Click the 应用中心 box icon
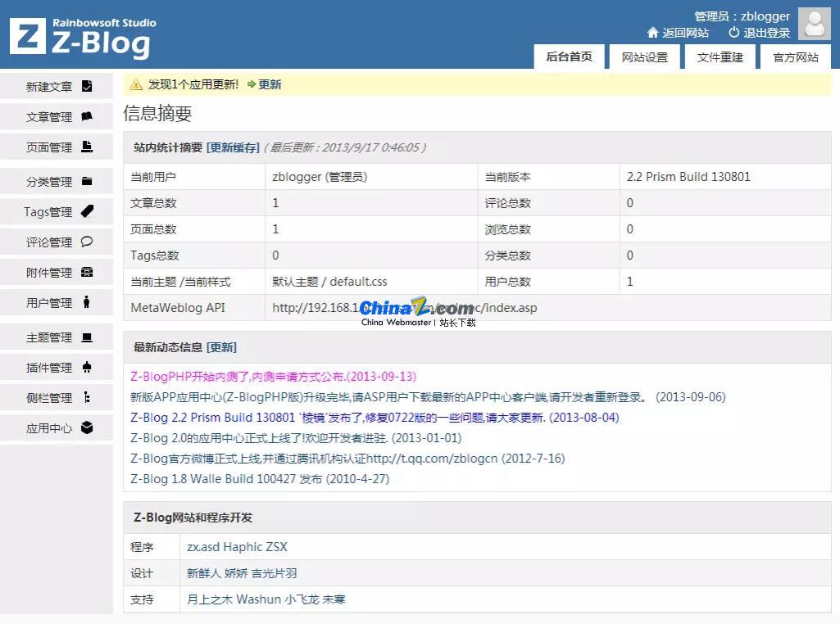 [87, 427]
